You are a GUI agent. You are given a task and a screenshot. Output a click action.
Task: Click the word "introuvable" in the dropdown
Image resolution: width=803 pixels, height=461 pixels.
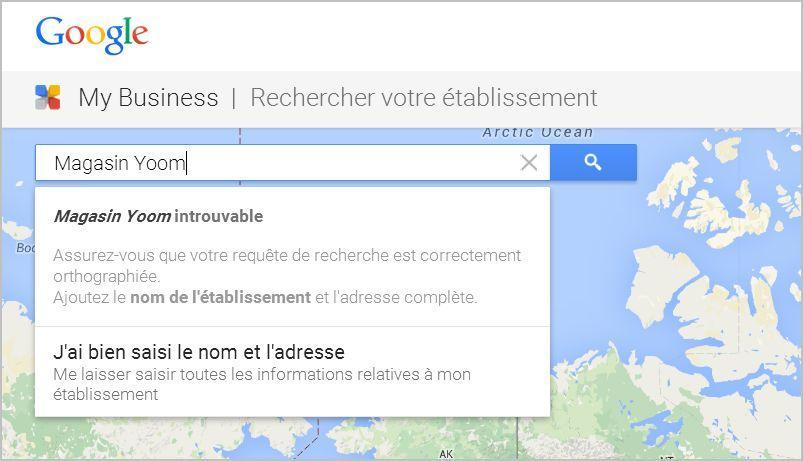coord(219,216)
